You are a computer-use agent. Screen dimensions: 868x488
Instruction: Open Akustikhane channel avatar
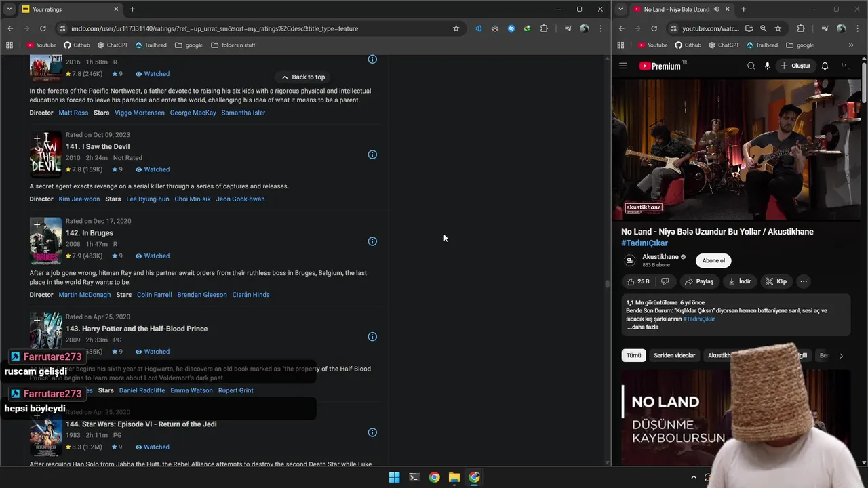click(x=629, y=260)
